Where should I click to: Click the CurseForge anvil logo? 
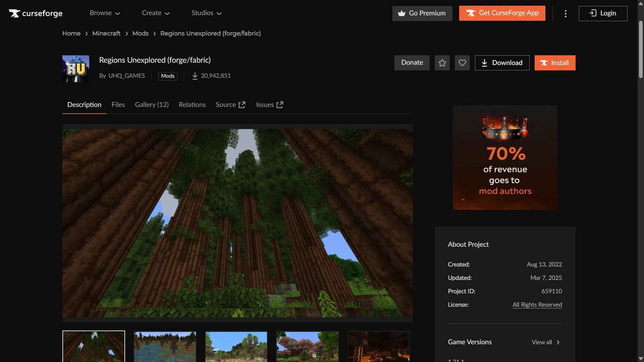point(15,13)
